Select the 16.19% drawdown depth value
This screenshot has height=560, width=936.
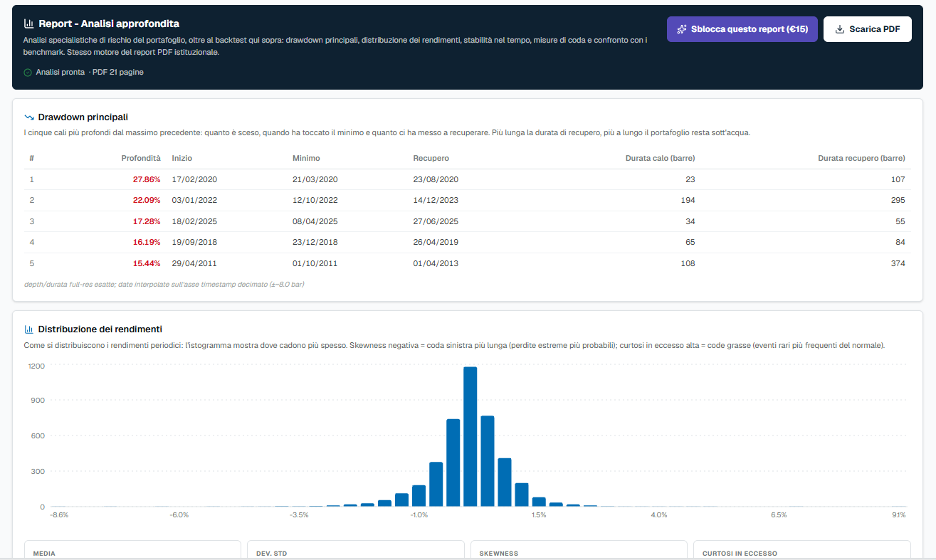pos(147,242)
